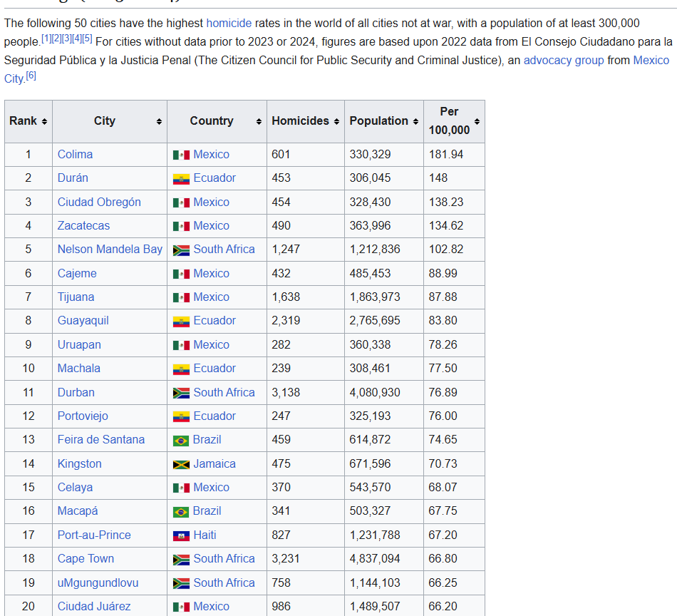Viewport: 677px width, 616px height.
Task: Open citation reference [1]
Action: tap(46, 38)
